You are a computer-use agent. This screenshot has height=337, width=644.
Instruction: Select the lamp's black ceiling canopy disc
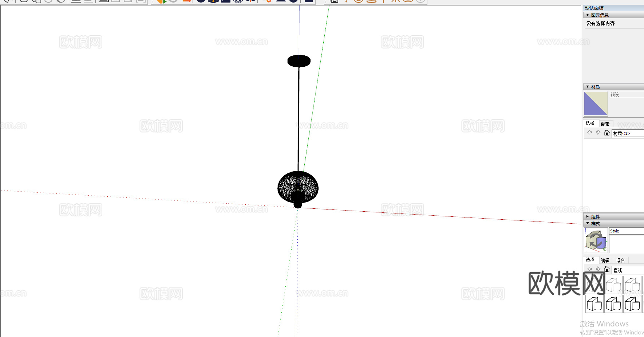(299, 61)
